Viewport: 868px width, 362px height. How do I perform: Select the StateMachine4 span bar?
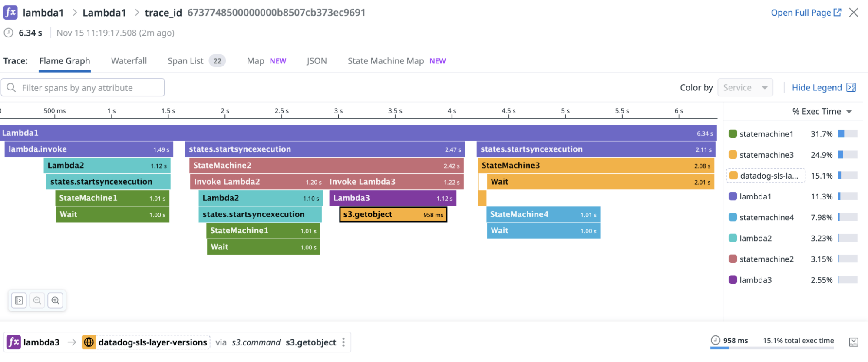coord(543,215)
